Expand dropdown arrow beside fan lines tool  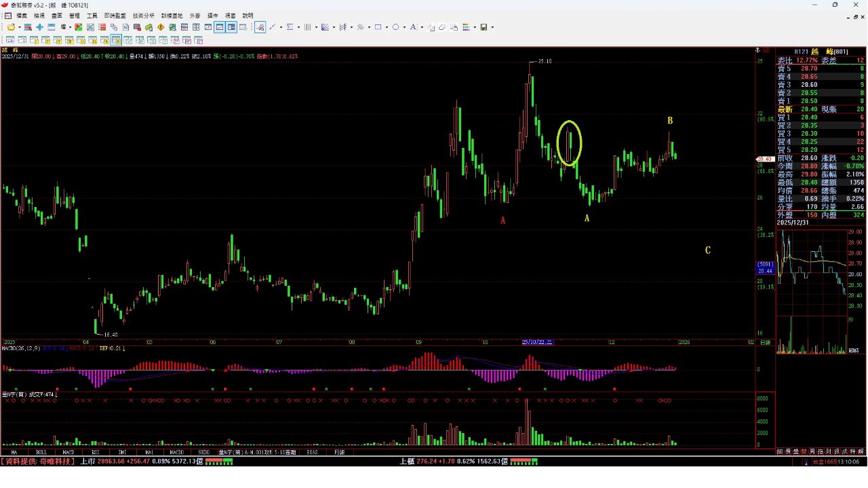coord(334,27)
